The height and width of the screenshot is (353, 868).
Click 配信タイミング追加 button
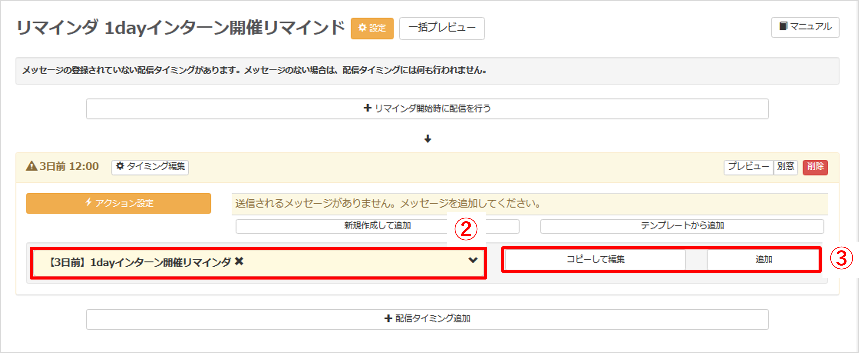point(427,319)
